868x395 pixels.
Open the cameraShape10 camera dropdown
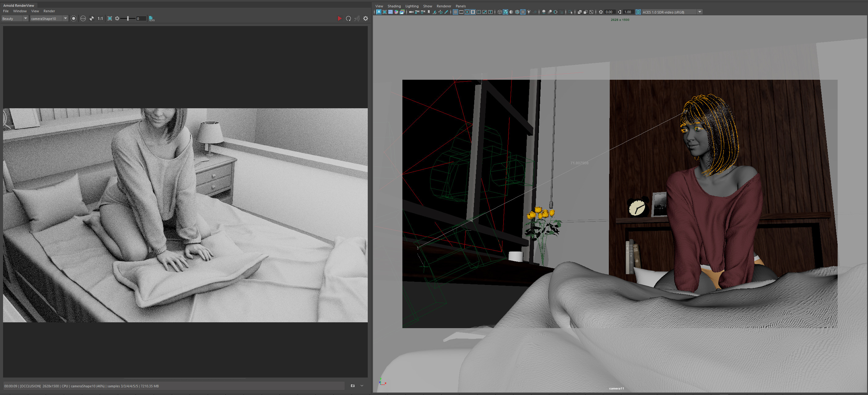tap(49, 18)
